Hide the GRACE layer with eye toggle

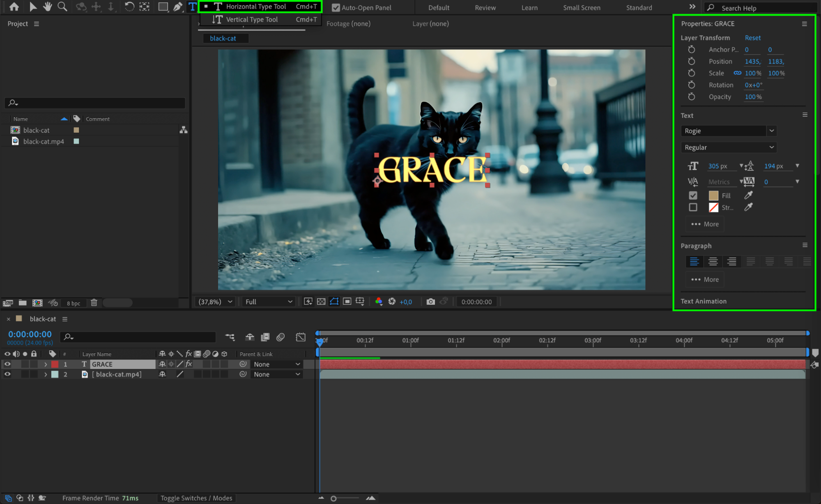7,364
